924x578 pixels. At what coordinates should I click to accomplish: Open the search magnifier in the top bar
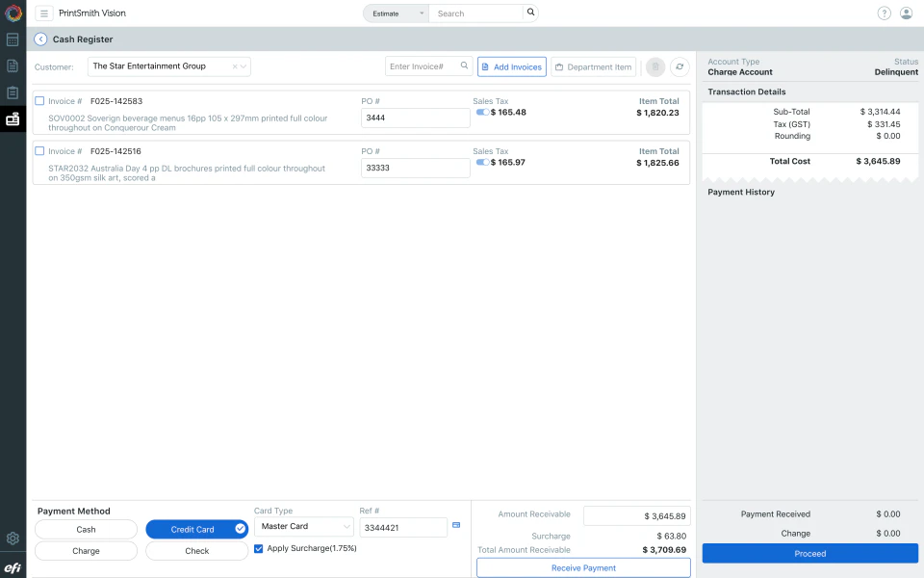[x=530, y=13]
